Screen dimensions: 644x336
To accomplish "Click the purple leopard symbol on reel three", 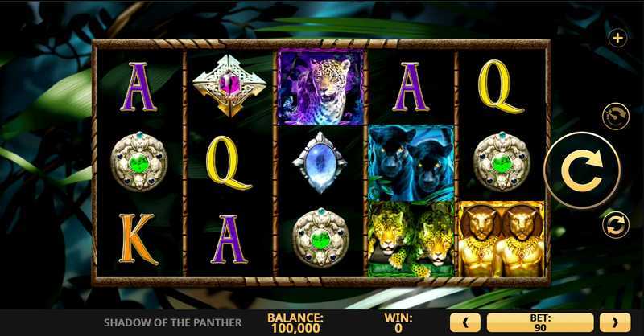I will [x=320, y=86].
